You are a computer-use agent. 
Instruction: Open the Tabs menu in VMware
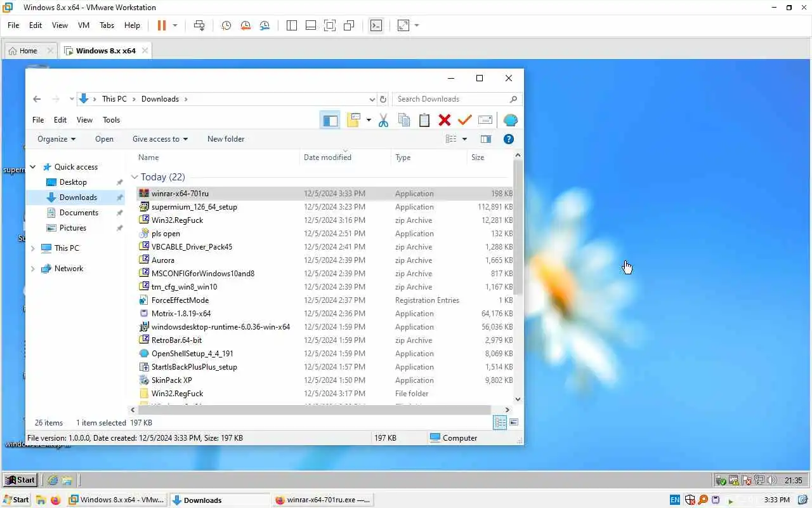click(x=107, y=25)
